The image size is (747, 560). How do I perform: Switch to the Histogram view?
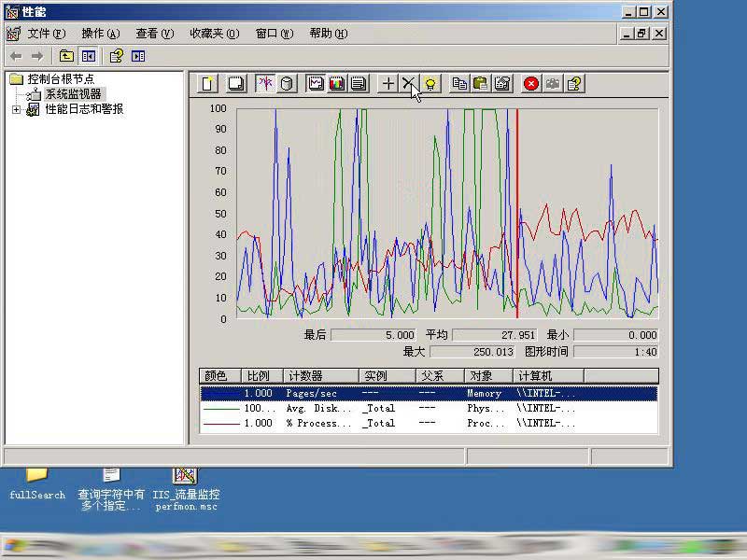tap(336, 84)
